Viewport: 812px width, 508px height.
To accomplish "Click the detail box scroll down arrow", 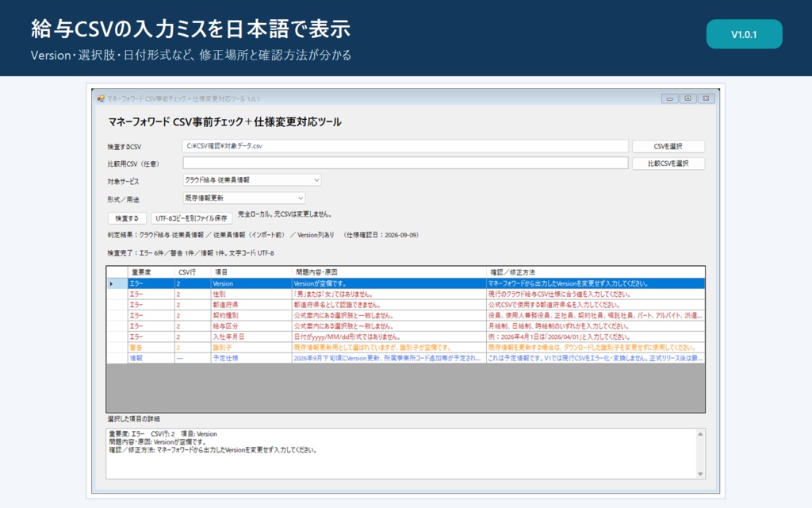I will (700, 474).
